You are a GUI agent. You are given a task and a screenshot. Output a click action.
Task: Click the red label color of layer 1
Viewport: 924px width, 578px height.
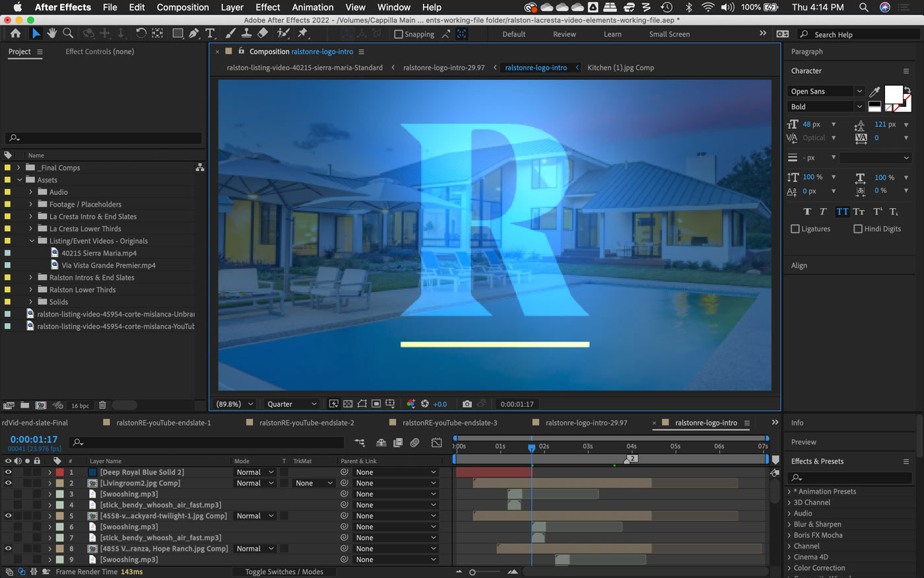[x=59, y=472]
